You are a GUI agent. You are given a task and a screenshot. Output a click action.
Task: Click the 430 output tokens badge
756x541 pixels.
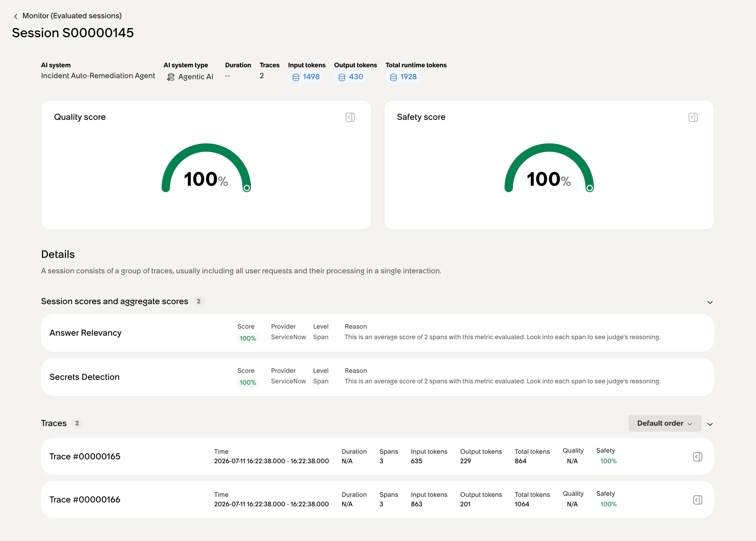point(351,77)
